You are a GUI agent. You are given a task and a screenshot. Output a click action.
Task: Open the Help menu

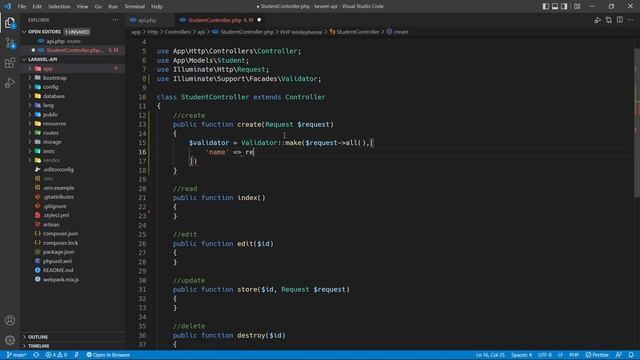[157, 7]
